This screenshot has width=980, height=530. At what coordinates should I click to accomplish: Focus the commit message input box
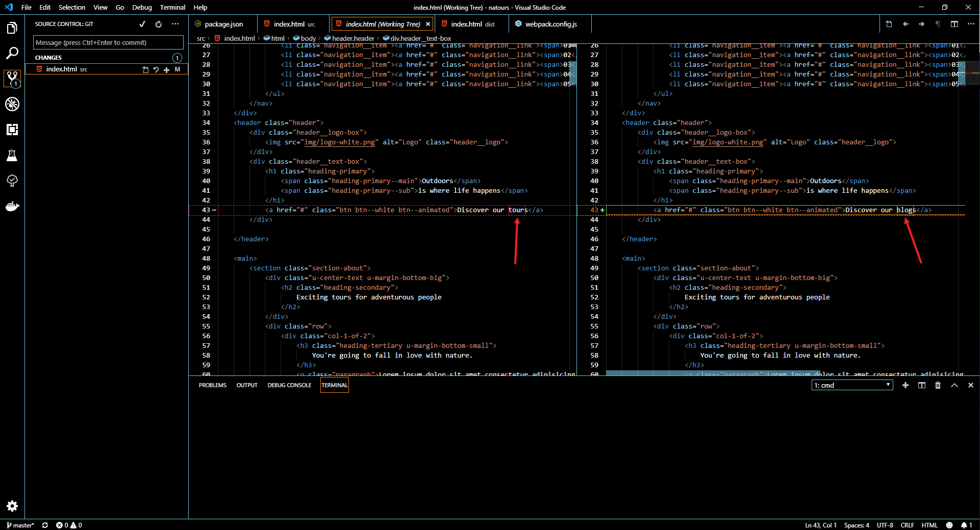click(108, 42)
